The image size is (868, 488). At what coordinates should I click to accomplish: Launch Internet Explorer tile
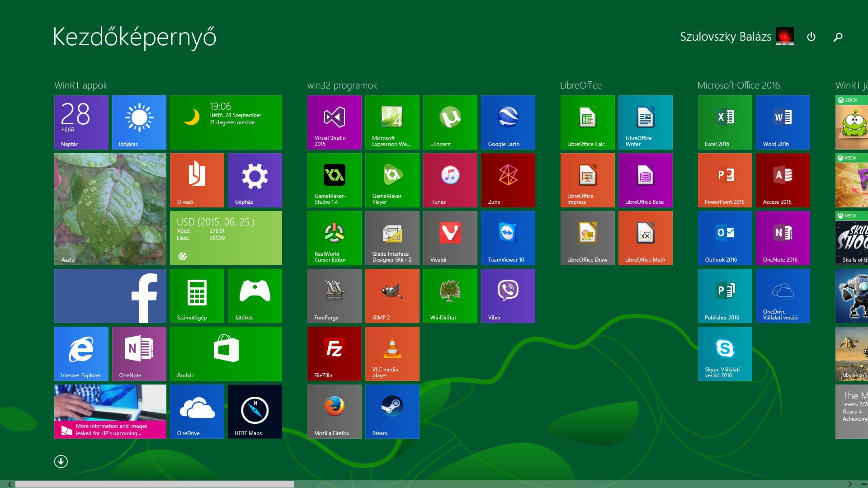(81, 354)
